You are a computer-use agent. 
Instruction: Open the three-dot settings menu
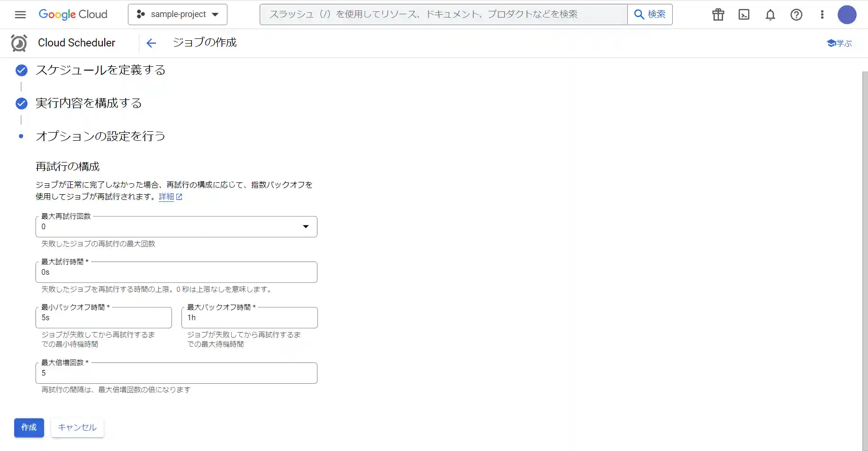(x=822, y=15)
